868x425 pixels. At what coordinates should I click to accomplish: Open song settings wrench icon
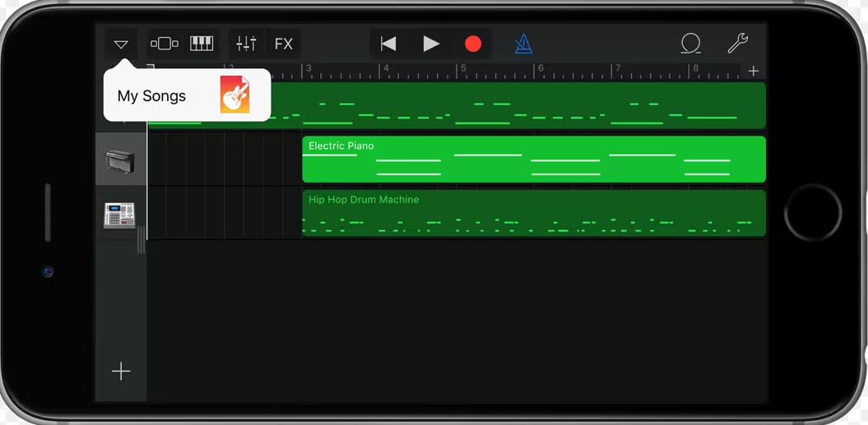737,43
